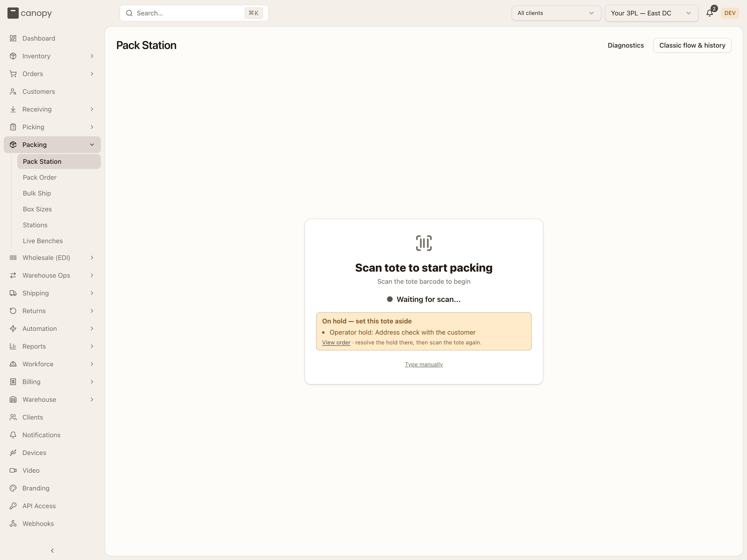The width and height of the screenshot is (747, 560).
Task: Open Box Sizes submenu item
Action: click(x=59, y=209)
